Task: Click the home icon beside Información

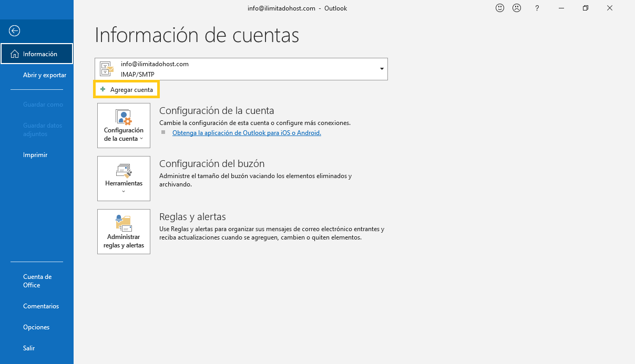Action: [x=14, y=54]
